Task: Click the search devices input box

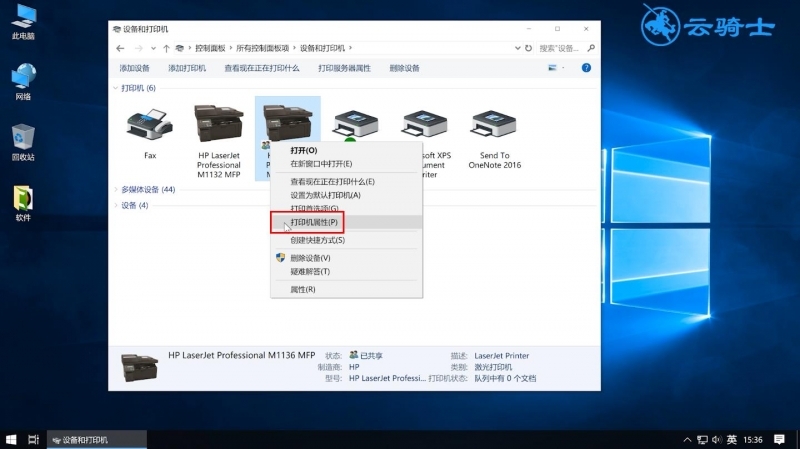Action: tap(561, 48)
